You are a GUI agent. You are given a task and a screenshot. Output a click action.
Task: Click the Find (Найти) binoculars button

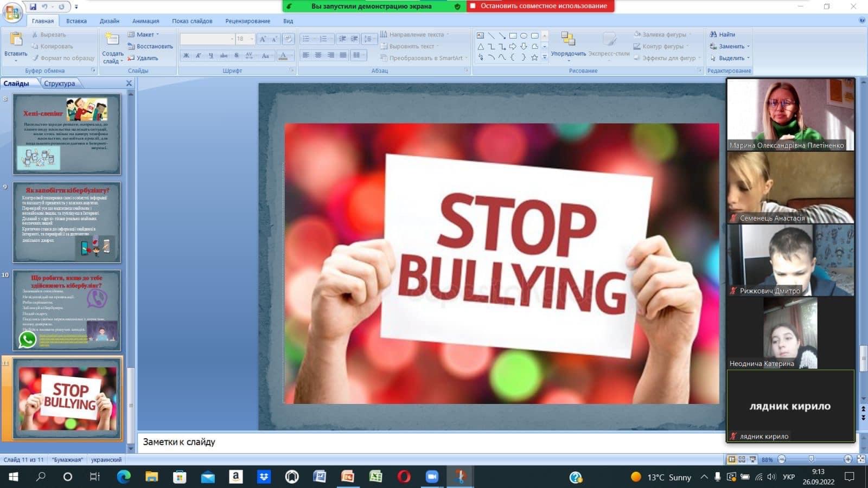coord(723,35)
